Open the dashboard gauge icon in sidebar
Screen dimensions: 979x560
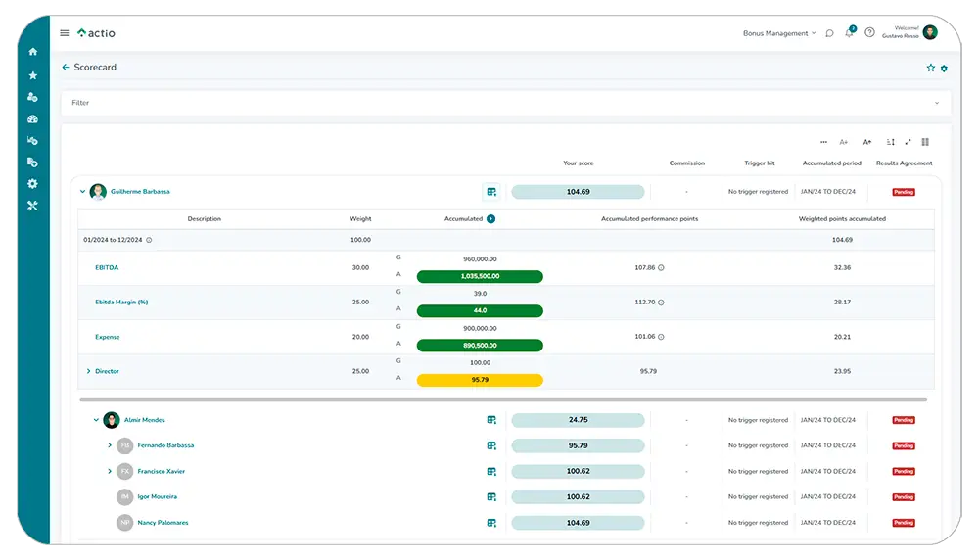pyautogui.click(x=32, y=119)
